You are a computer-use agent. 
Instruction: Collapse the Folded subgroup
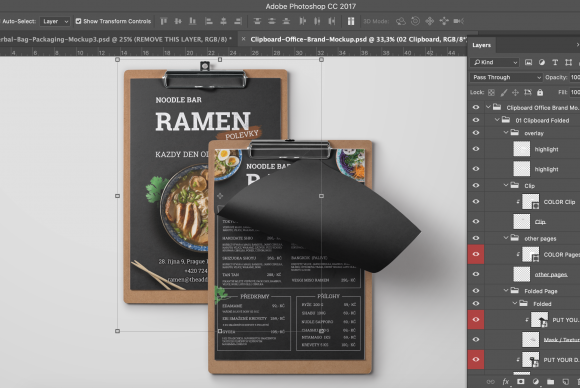click(x=515, y=303)
